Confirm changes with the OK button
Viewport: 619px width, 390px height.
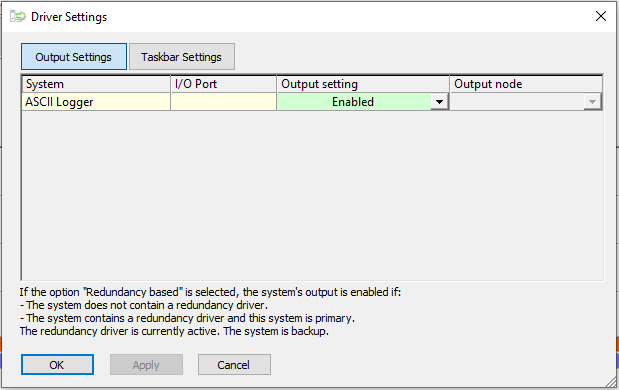[x=57, y=364]
